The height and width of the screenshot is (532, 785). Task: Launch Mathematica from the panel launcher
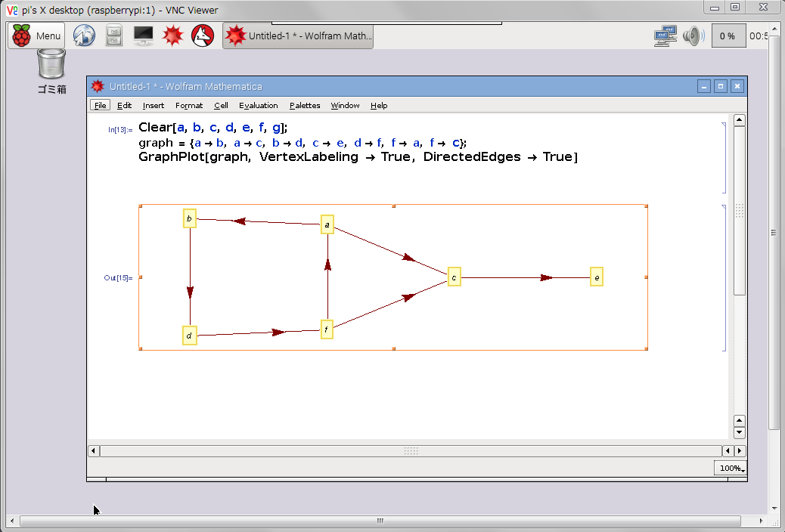click(174, 36)
